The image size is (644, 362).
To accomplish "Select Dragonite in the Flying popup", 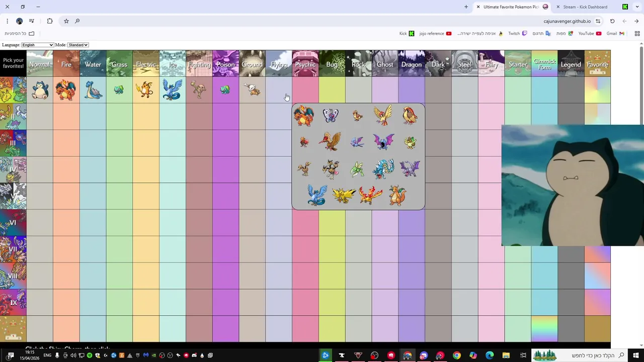I will [x=397, y=195].
